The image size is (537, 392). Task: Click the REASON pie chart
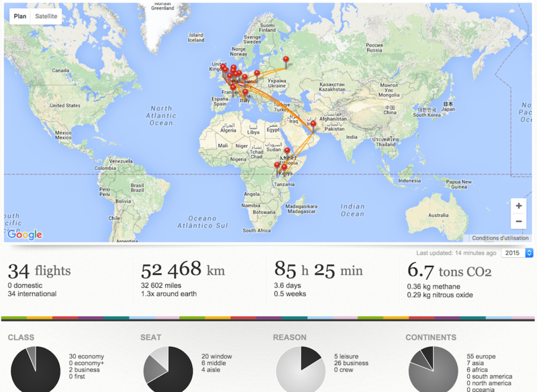click(301, 370)
